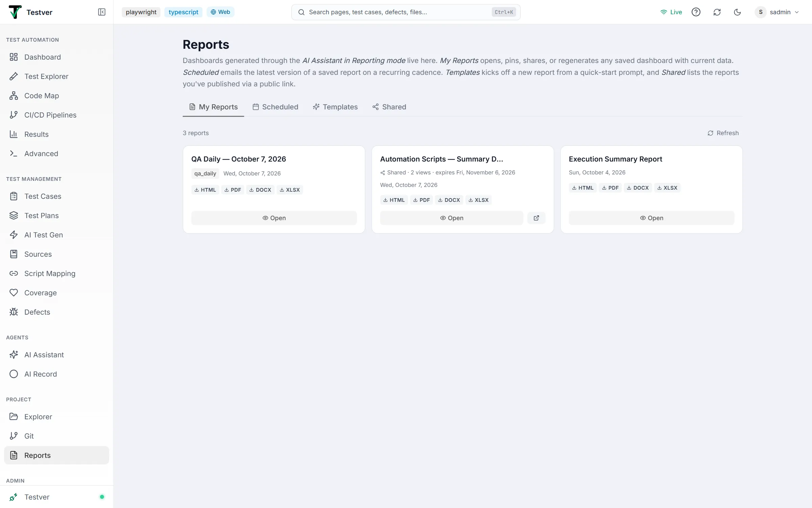Viewport: 812px width, 508px height.
Task: Open Automation Scripts summary report
Action: tap(451, 218)
